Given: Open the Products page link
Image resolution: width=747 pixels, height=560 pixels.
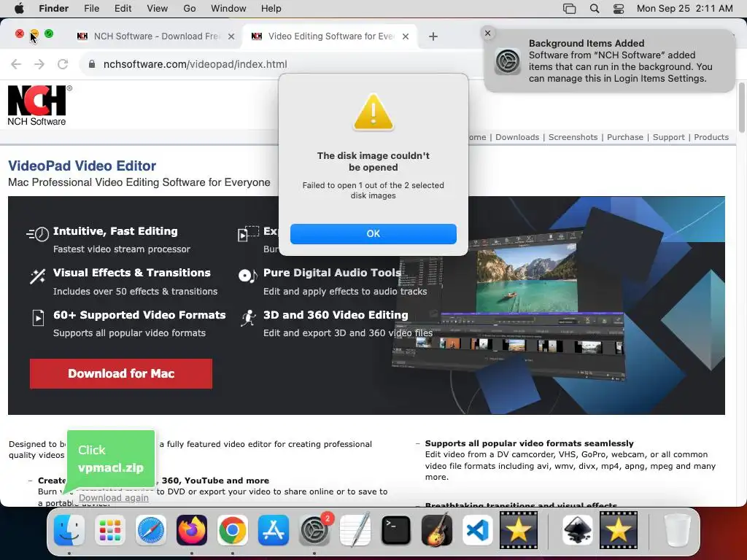Looking at the screenshot, I should coord(711,137).
